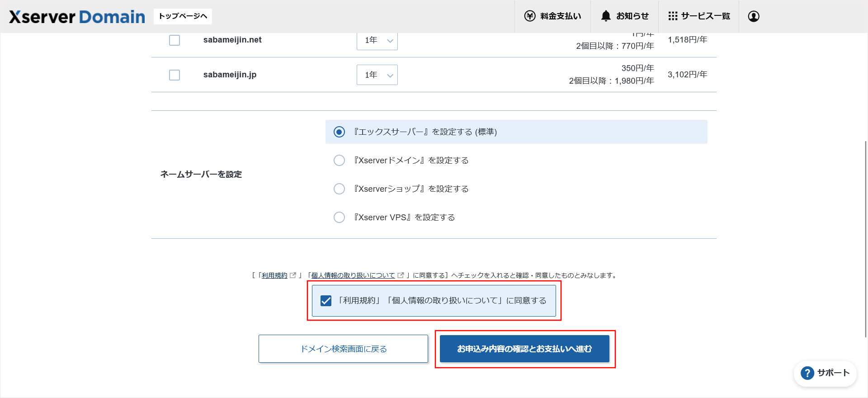Select 『エックスサーバー』を設定する (標準) radio

click(x=339, y=132)
